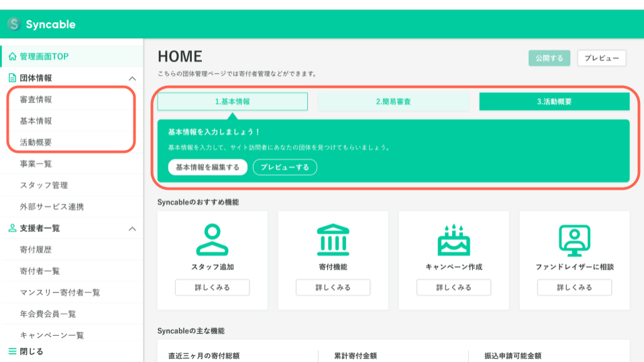Click 詳しくみる under キャンペーン作成

click(454, 288)
